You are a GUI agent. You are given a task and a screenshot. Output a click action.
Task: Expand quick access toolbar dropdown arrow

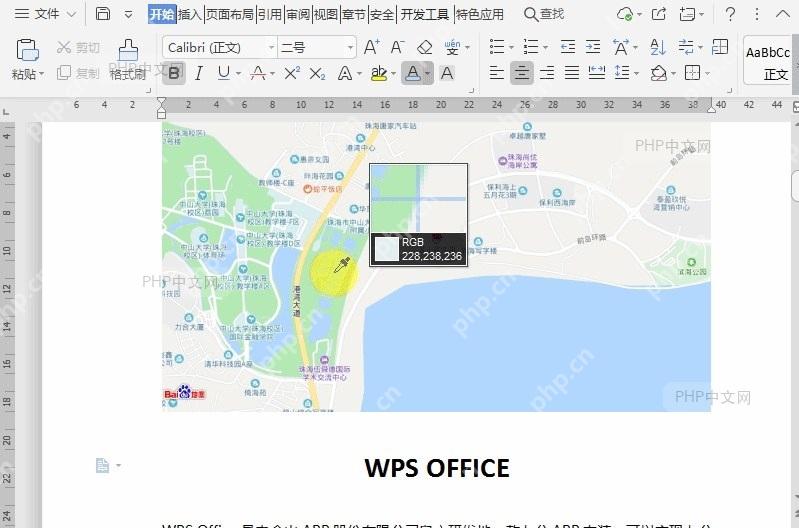click(128, 14)
